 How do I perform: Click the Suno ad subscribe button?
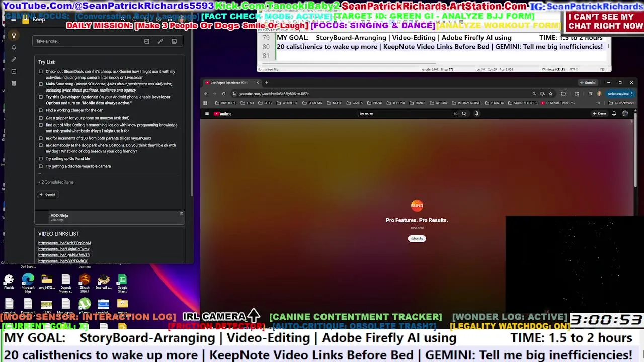tap(417, 239)
